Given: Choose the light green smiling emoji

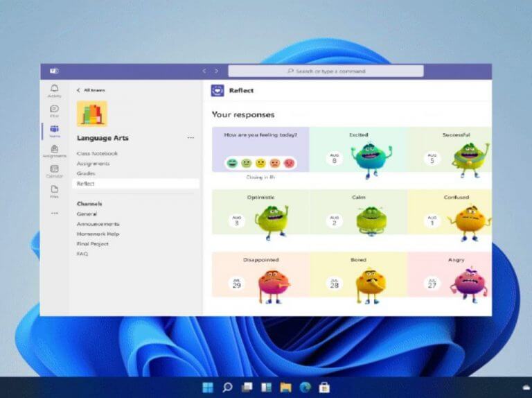Looking at the screenshot, I should [247, 164].
